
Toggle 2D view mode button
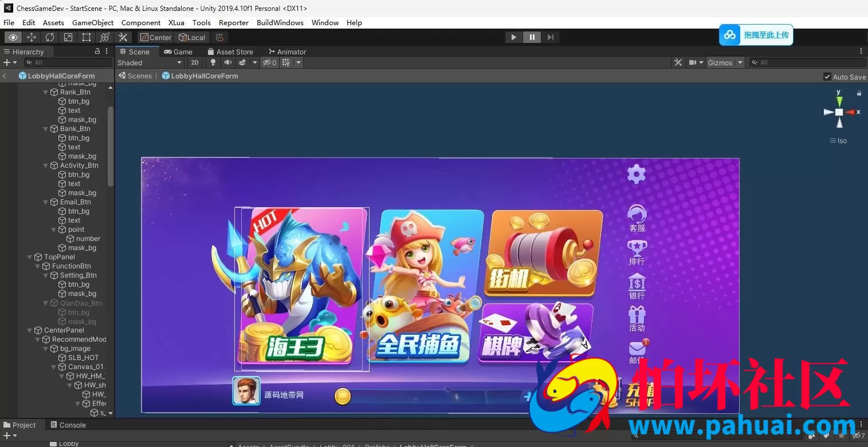(x=195, y=62)
